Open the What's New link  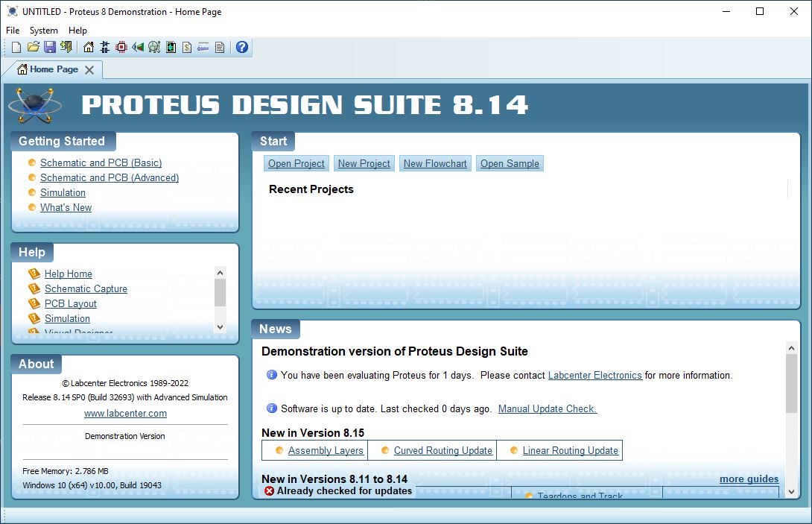click(66, 208)
